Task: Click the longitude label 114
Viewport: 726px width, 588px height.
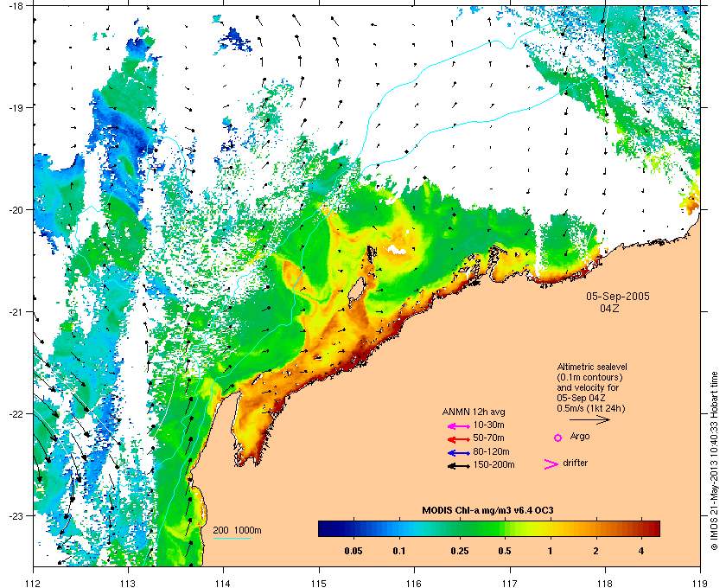Action: point(223,584)
